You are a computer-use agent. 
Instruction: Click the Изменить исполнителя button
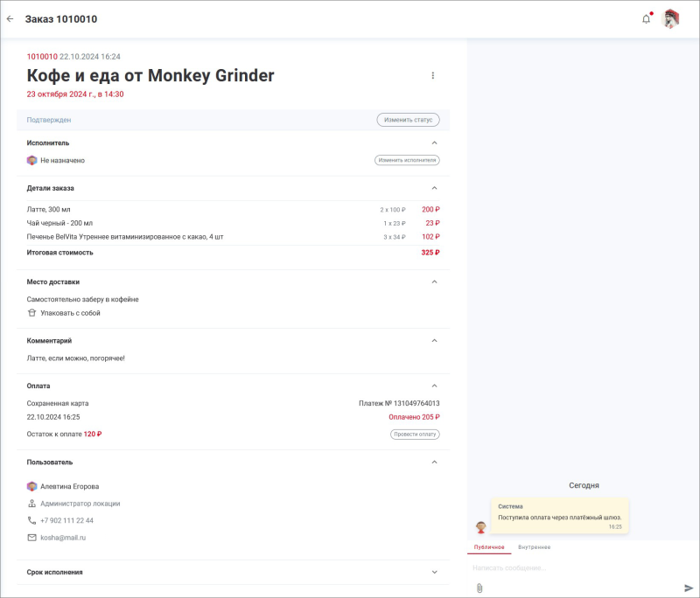coord(407,161)
